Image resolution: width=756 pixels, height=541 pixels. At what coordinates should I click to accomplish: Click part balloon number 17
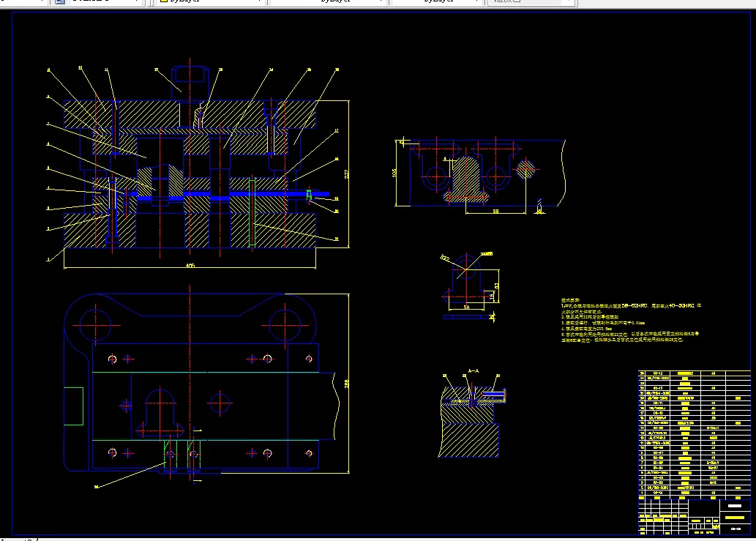click(x=337, y=130)
